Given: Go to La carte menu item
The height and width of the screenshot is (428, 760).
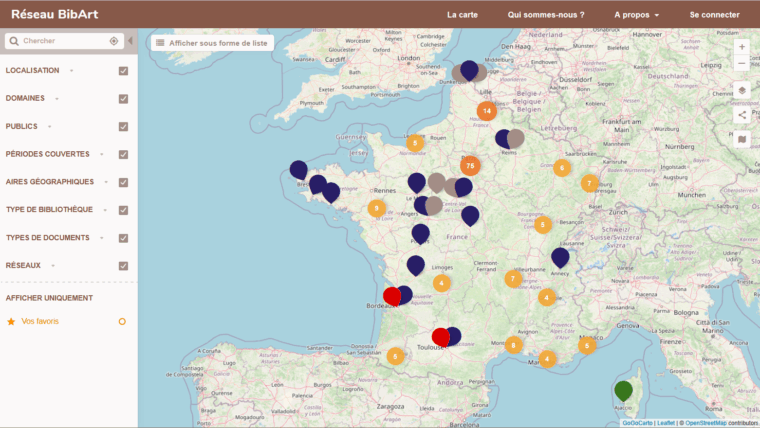Looking at the screenshot, I should (x=462, y=15).
